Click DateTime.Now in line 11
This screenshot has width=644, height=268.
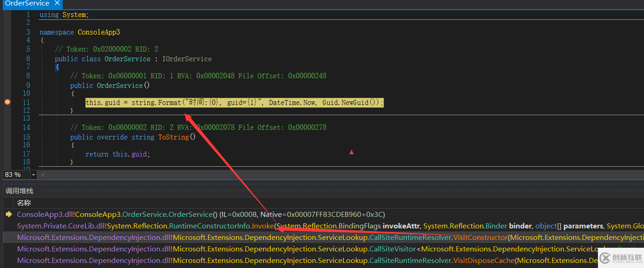tap(293, 102)
